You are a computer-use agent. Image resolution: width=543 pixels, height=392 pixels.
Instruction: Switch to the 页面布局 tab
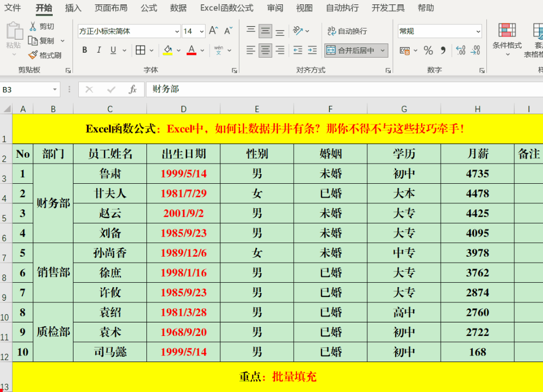pos(111,8)
